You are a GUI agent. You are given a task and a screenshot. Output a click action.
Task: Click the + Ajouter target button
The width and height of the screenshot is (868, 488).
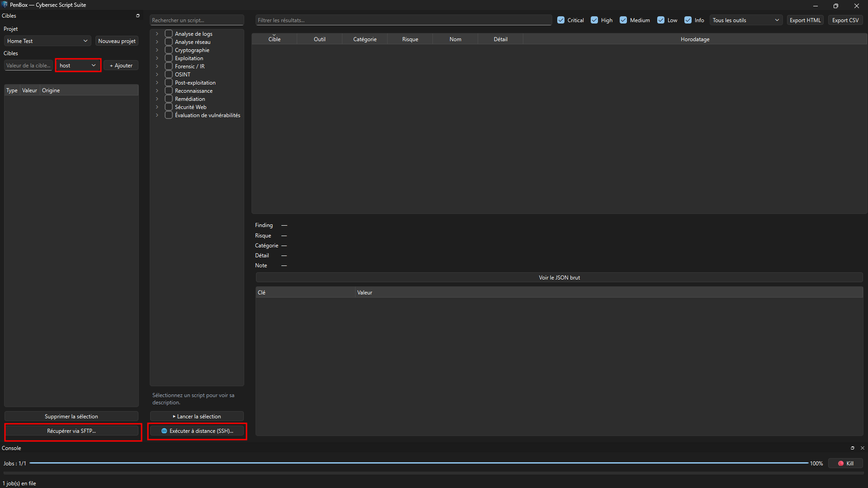click(x=121, y=65)
